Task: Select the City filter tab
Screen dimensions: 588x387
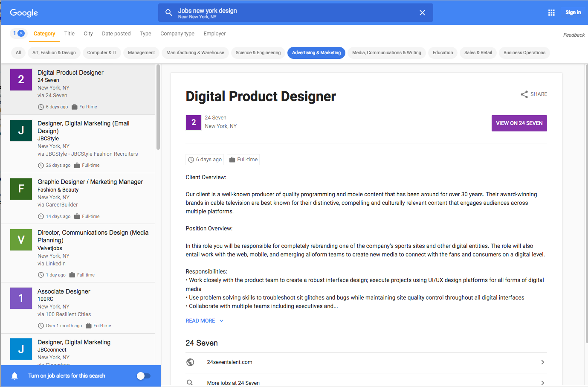Action: (x=88, y=34)
